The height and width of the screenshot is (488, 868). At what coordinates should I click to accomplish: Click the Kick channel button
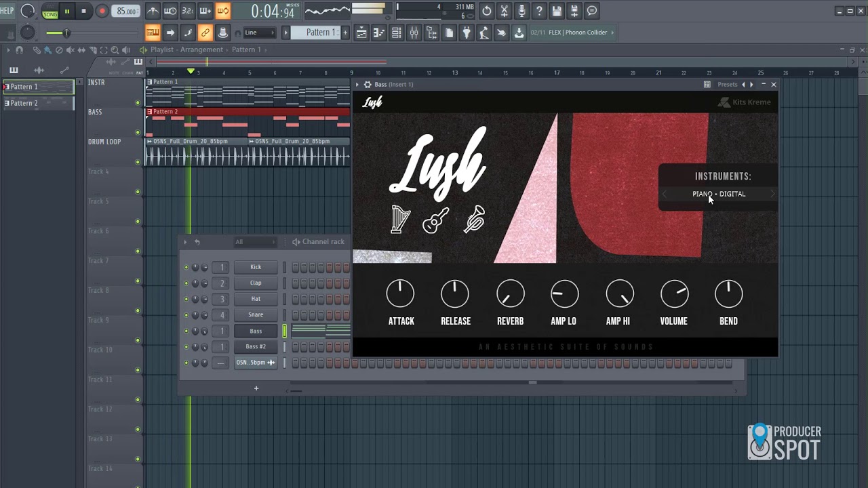pos(256,267)
